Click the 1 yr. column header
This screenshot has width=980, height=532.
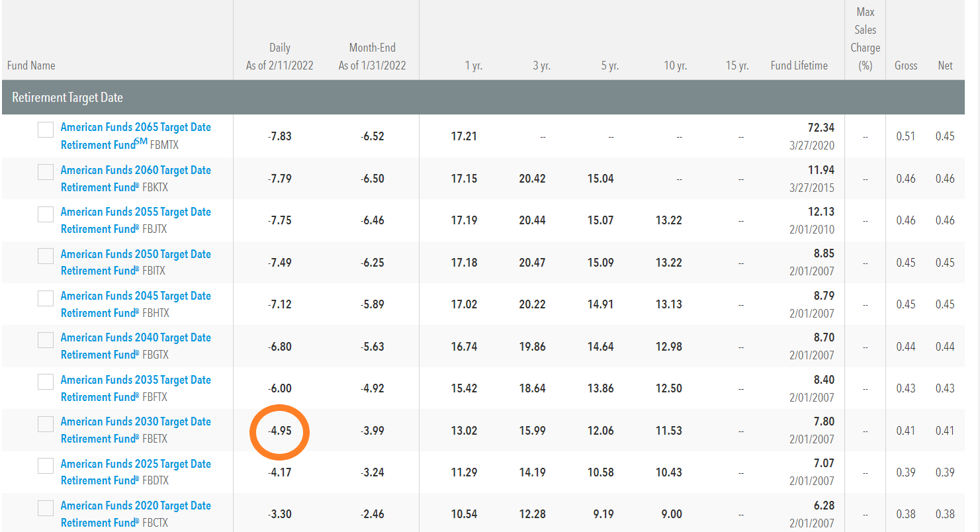(x=473, y=66)
